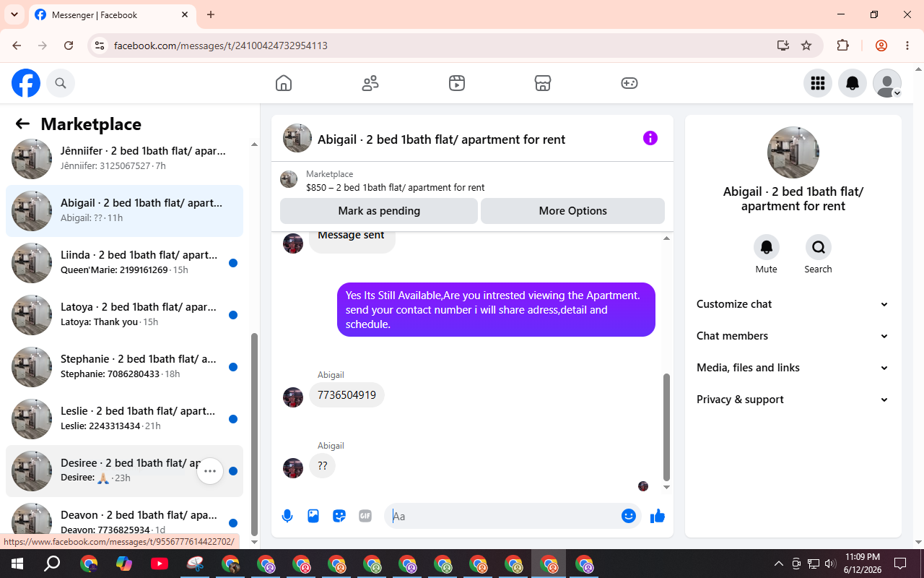Screen dimensions: 924x578
Task: Open the Stephanie conversation
Action: [124, 367]
